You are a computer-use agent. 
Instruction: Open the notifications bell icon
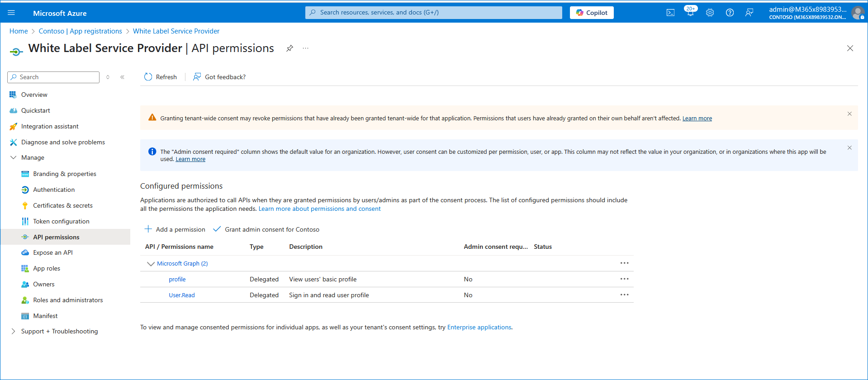[x=690, y=13]
